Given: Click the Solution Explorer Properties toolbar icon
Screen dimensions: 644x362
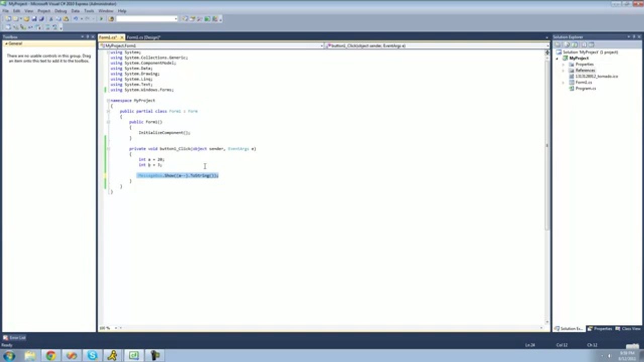Looking at the screenshot, I should pos(557,45).
